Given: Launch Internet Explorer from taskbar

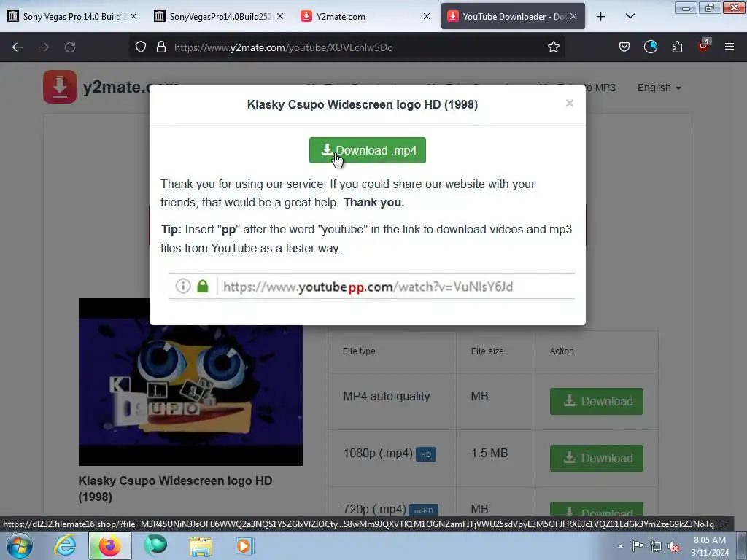Looking at the screenshot, I should [x=65, y=545].
